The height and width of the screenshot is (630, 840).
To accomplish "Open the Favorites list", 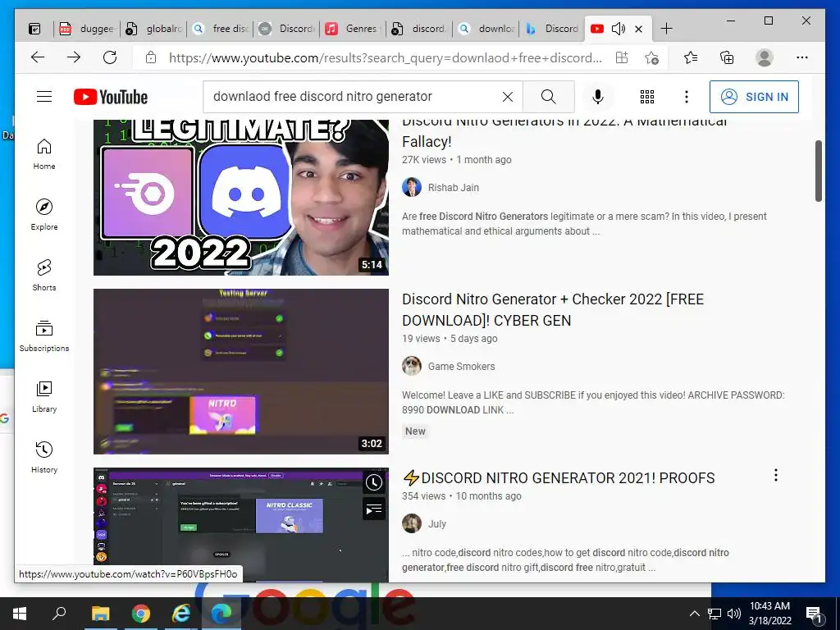I will [x=691, y=57].
